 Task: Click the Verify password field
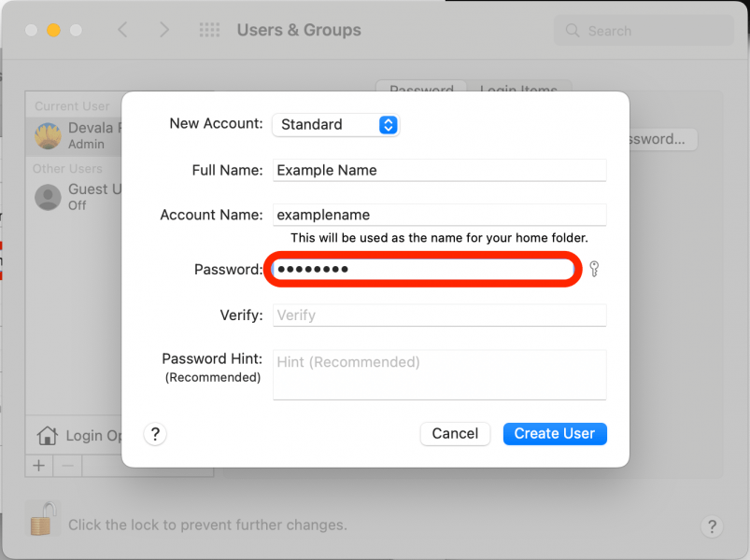(x=439, y=315)
